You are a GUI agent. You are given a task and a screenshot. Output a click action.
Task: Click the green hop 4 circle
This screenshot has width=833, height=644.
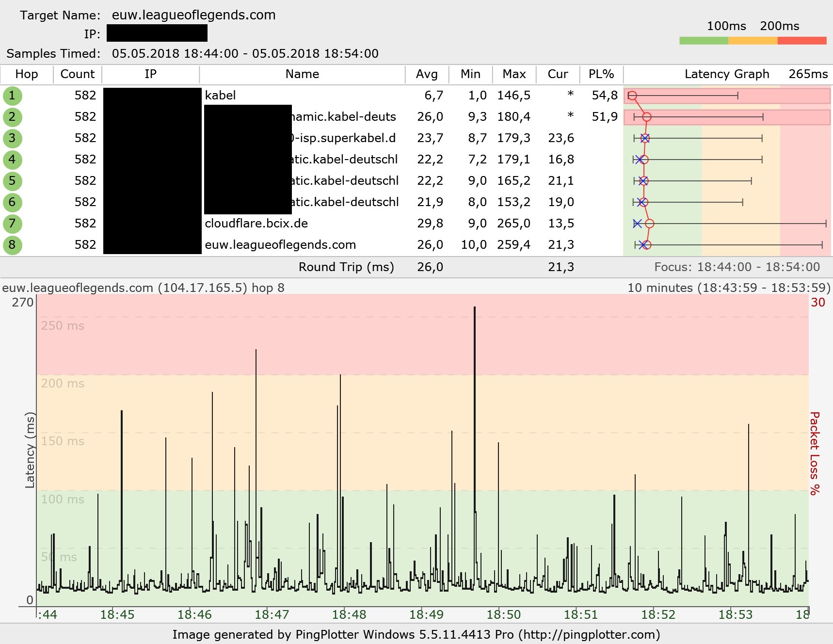[12, 160]
